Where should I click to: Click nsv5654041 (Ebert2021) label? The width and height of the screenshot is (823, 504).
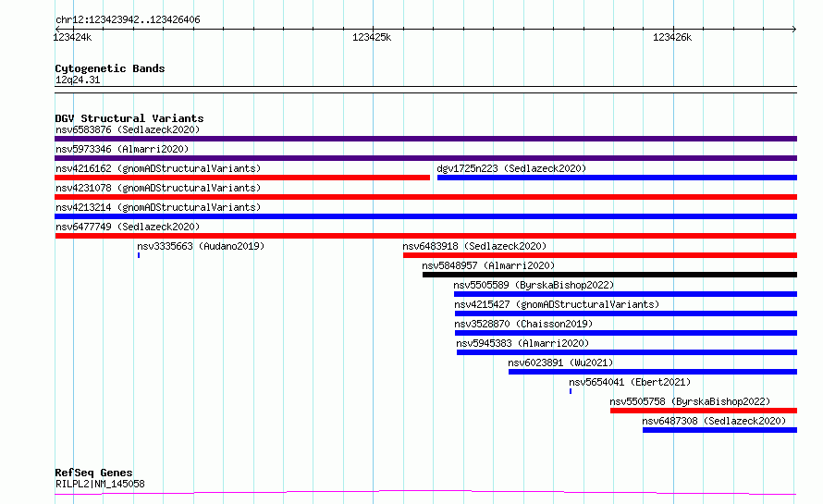pyautogui.click(x=630, y=382)
